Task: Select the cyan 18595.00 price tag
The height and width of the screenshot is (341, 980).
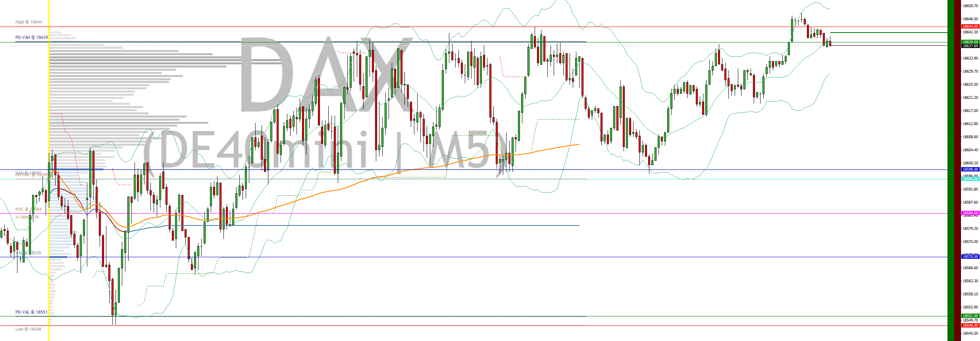Action: pyautogui.click(x=970, y=179)
